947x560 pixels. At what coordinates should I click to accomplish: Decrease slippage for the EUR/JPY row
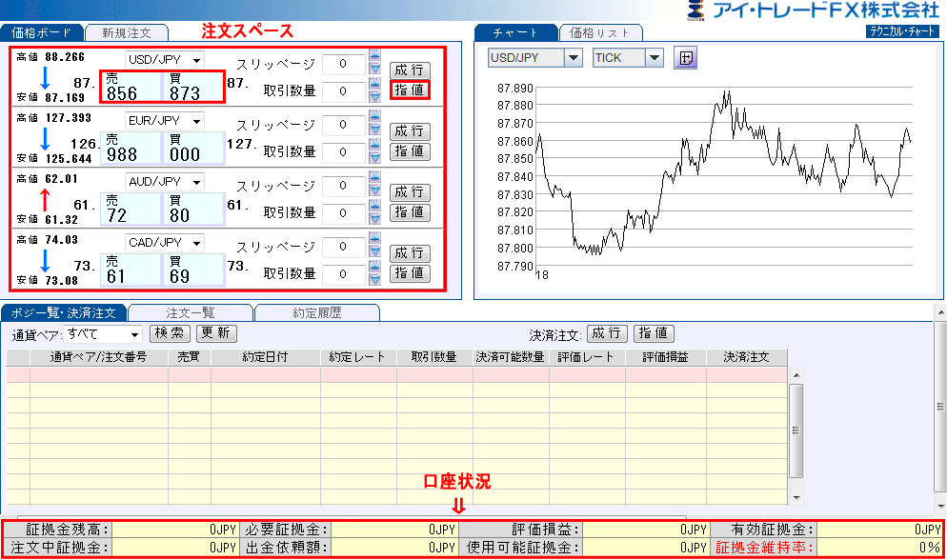[375, 129]
